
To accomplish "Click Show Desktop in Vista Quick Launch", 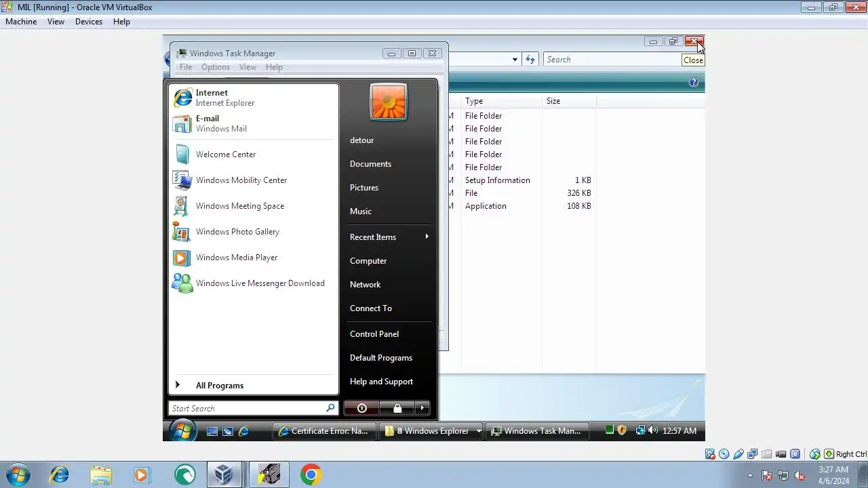I will tap(212, 431).
